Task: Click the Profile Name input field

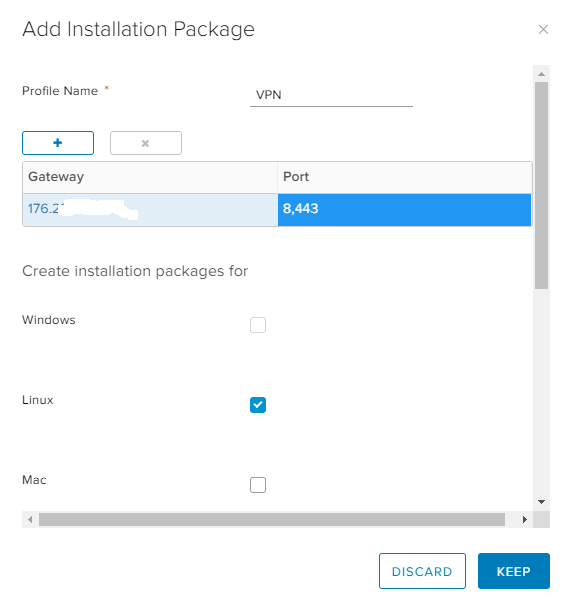Action: click(331, 95)
